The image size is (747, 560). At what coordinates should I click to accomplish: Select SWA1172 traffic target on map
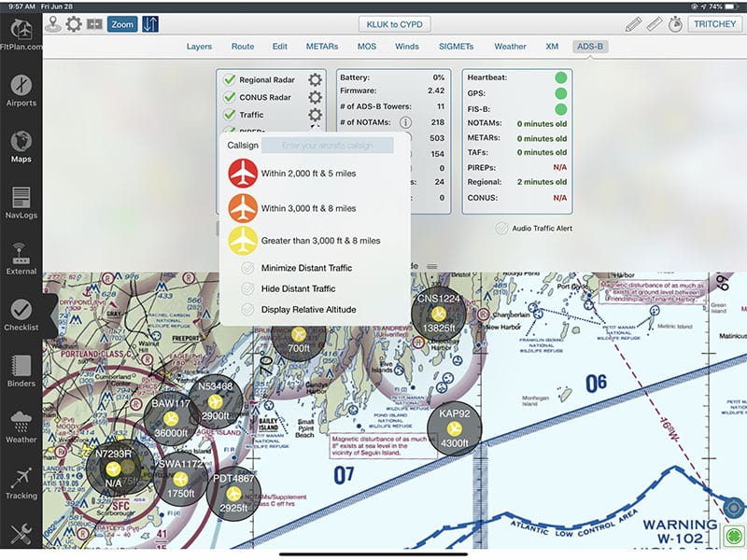pyautogui.click(x=180, y=479)
